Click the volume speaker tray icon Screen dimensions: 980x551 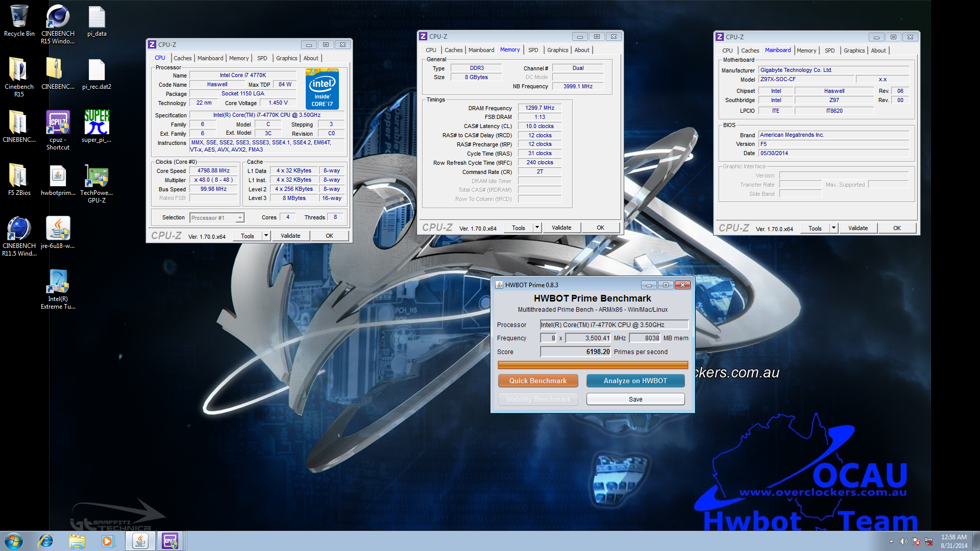point(903,541)
